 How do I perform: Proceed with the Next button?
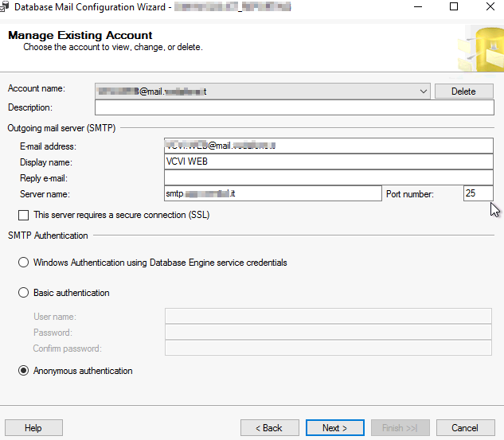coord(334,428)
